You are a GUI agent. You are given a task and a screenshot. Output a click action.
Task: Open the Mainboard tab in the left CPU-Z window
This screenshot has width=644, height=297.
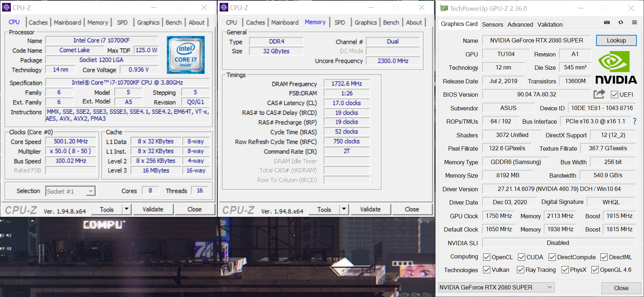coord(67,22)
